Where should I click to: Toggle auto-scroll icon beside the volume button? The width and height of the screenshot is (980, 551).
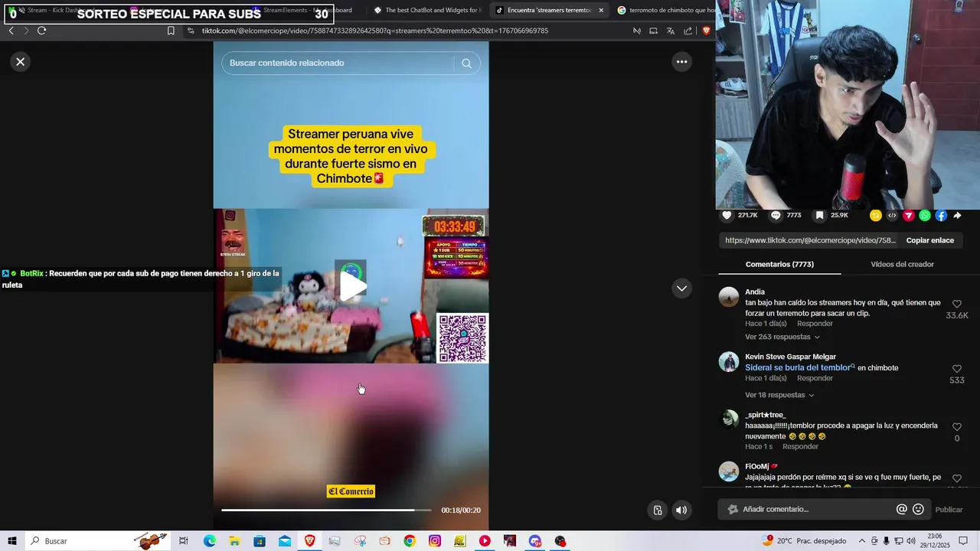pos(657,510)
